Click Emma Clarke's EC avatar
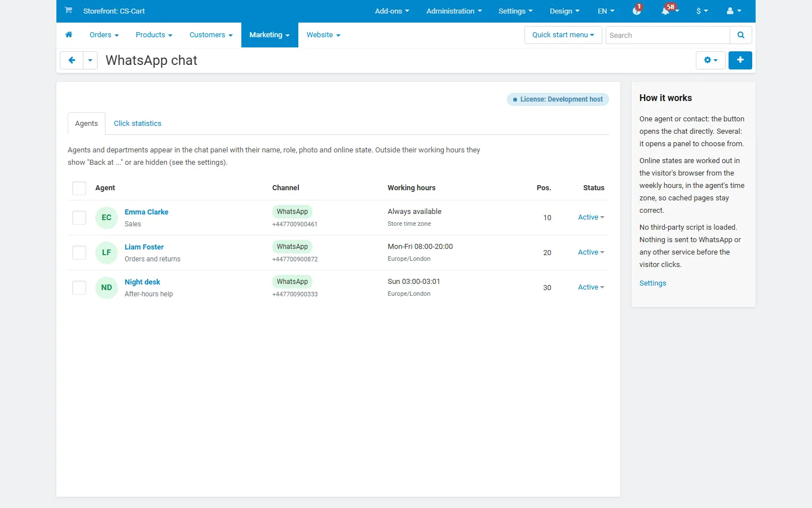Image resolution: width=812 pixels, height=508 pixels. click(107, 218)
